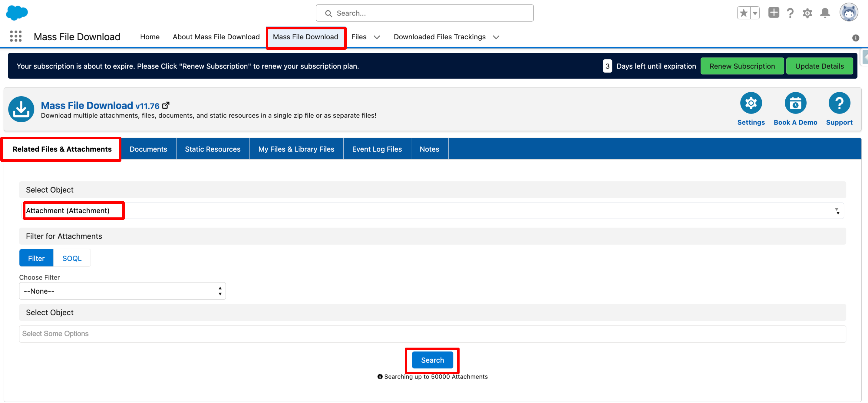Open the Attachment object select dropdown
The height and width of the screenshot is (403, 868).
(433, 211)
